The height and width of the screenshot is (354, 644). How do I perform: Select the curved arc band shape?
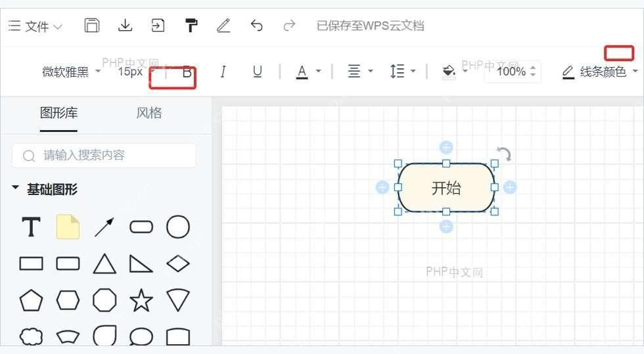(68, 336)
